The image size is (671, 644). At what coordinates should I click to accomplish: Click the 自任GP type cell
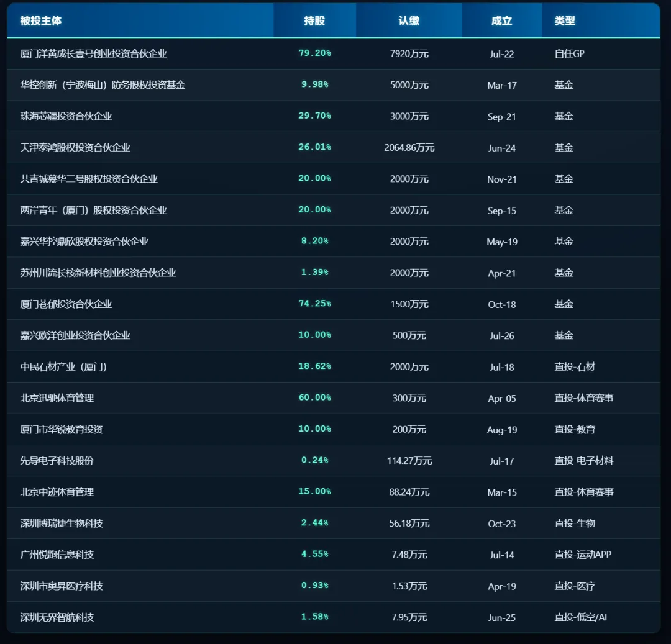569,53
